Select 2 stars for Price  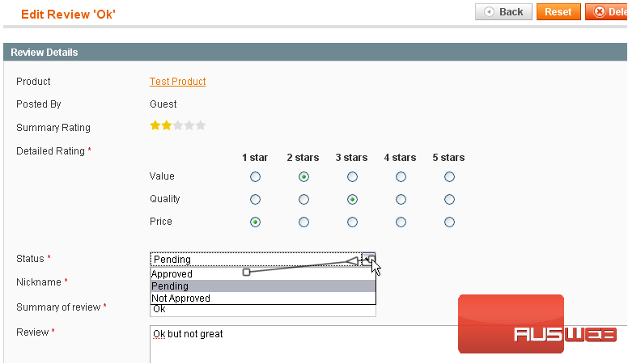[303, 222]
